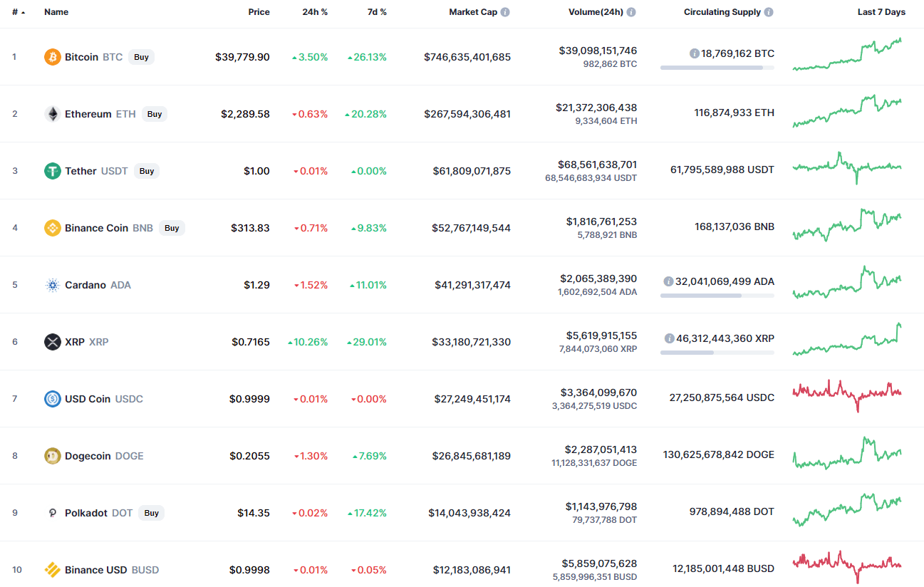Click the Binance Coin logo
The height and width of the screenshot is (587, 924).
tap(52, 228)
